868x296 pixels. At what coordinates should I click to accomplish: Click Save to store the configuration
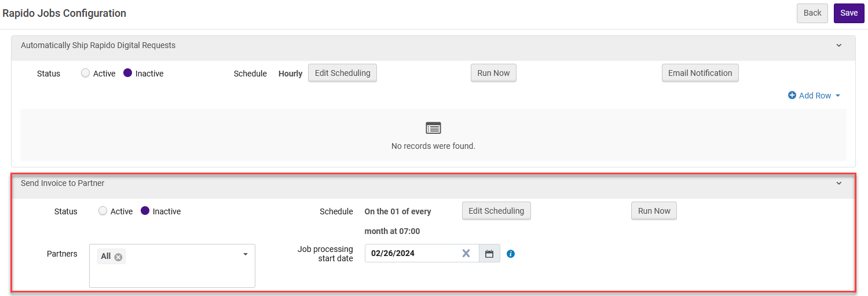(848, 13)
